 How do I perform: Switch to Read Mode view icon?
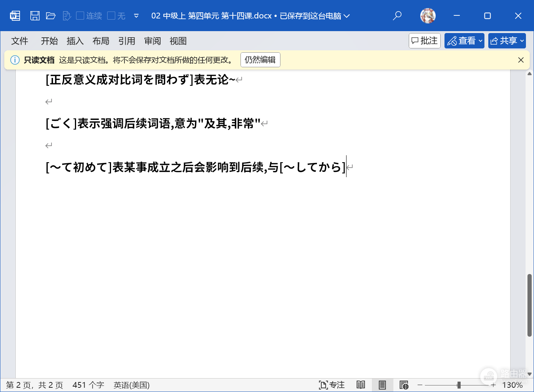coord(361,385)
